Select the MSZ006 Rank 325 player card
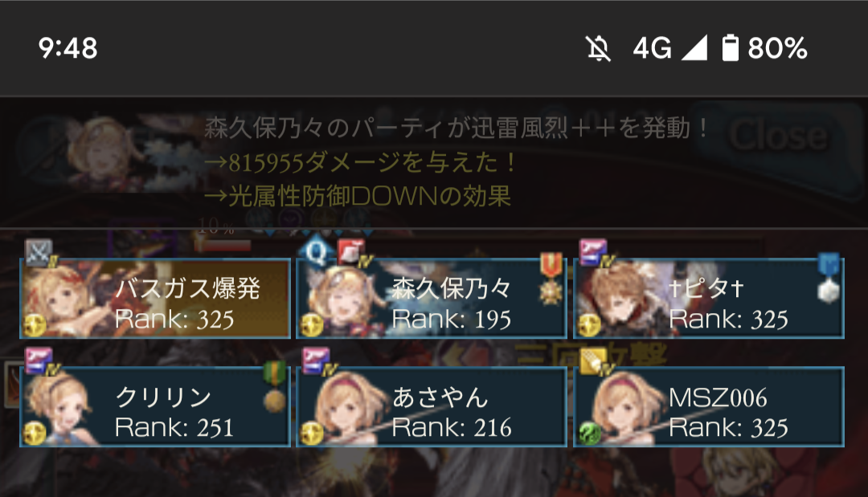868x497 pixels. [709, 406]
